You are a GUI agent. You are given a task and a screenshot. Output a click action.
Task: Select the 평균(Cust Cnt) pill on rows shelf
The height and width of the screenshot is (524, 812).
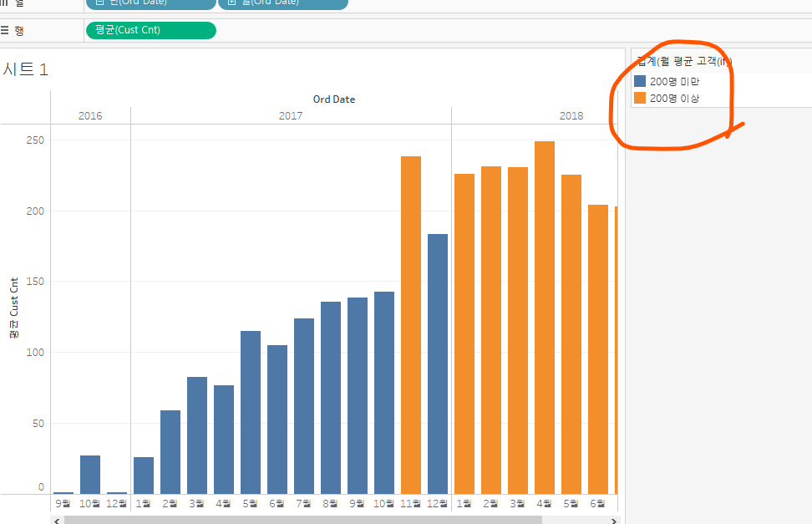(150, 30)
